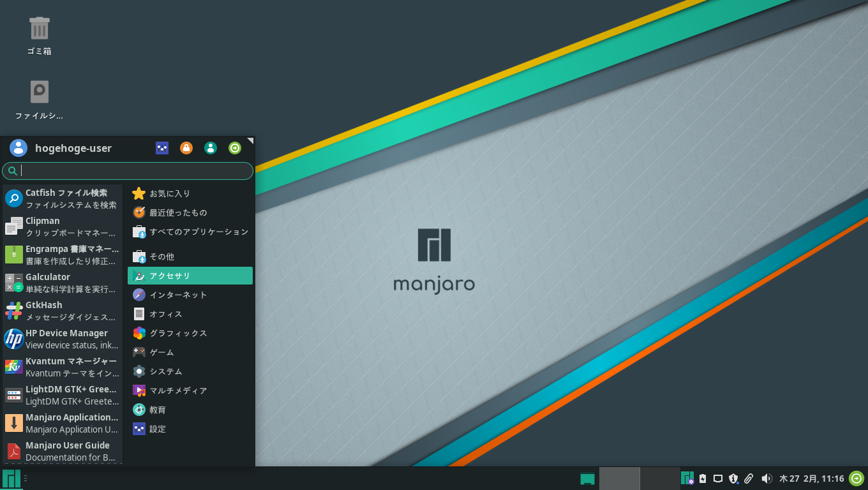Open LightDM GTK+ Greeter settings
The height and width of the screenshot is (490, 868).
tap(62, 395)
